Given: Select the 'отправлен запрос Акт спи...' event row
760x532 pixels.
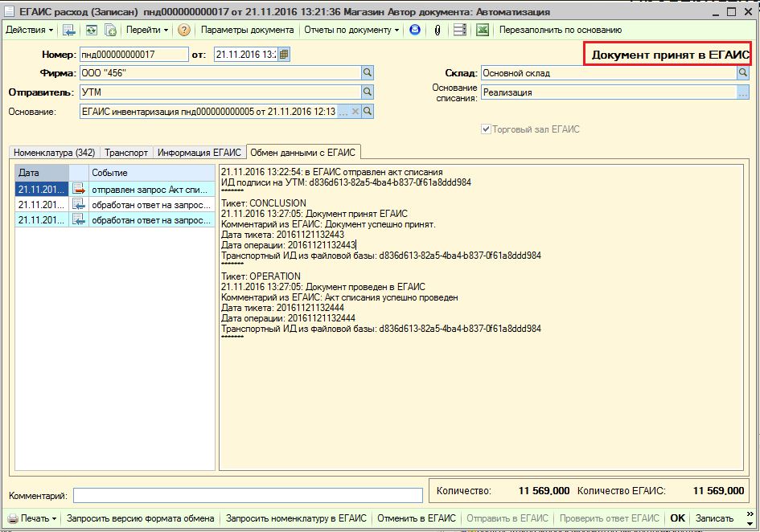Looking at the screenshot, I should click(115, 190).
